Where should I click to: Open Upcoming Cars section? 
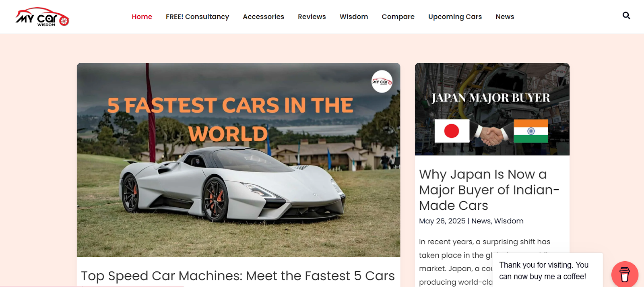(x=455, y=17)
